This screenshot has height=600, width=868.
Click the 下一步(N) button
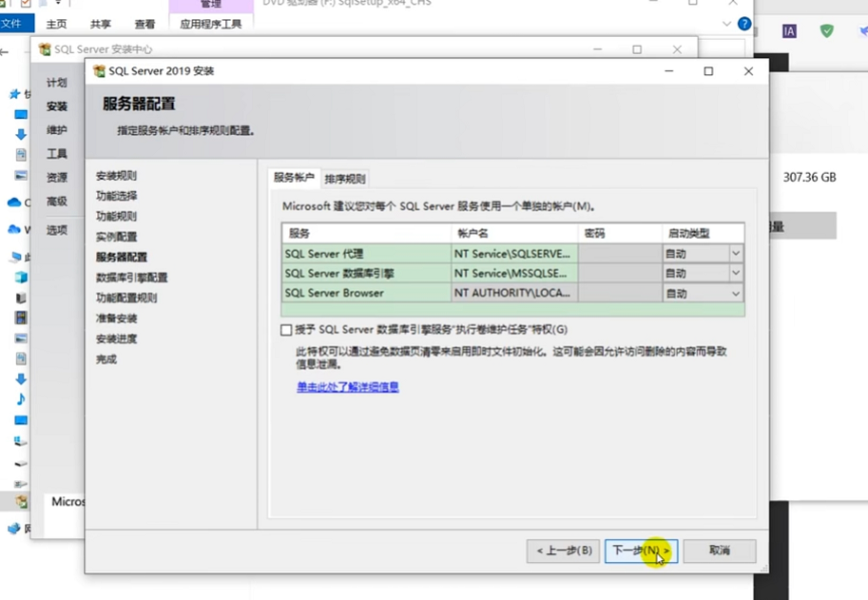pyautogui.click(x=641, y=551)
